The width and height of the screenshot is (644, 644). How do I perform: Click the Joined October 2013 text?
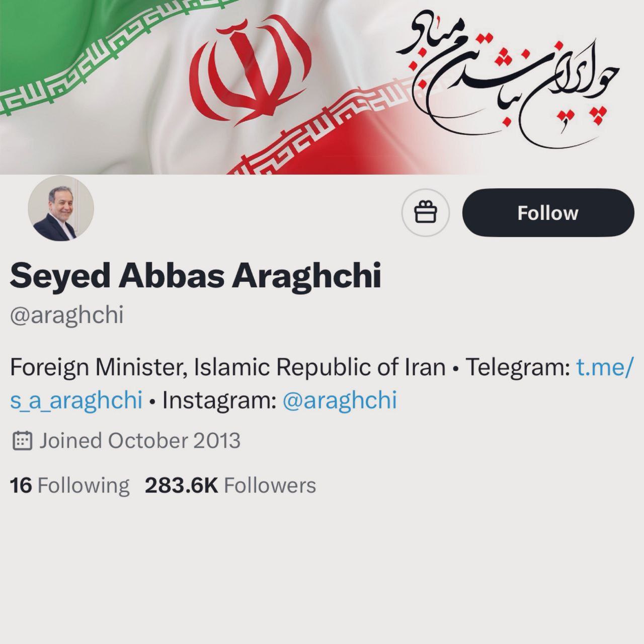(140, 441)
